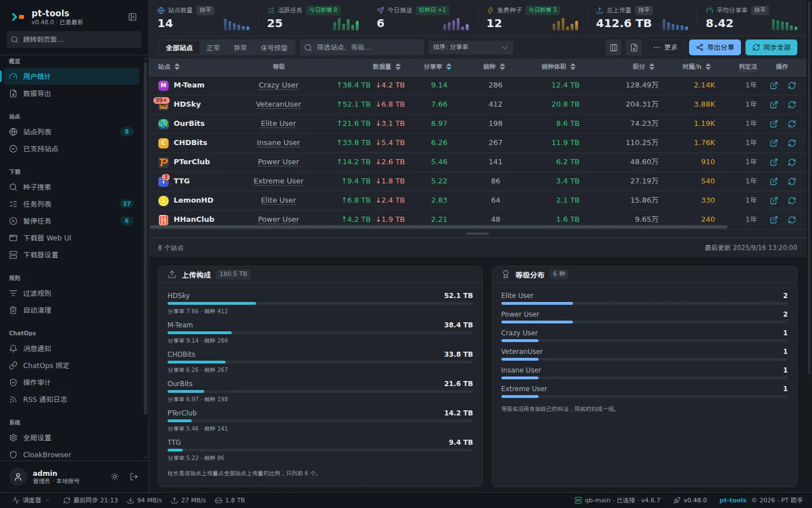Sync HHanClub row data
This screenshot has width=812, height=508.
pos(792,220)
